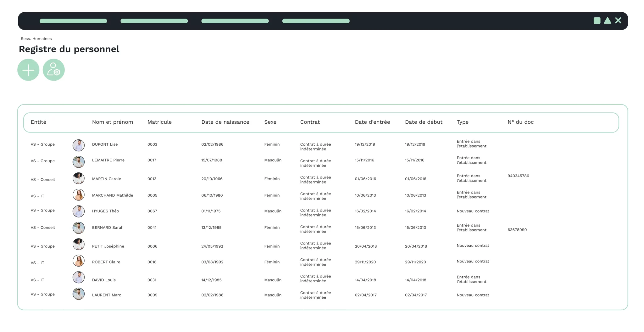Open MARTIN Carole's avatar photo
Image resolution: width=644 pixels, height=332 pixels.
point(79,178)
